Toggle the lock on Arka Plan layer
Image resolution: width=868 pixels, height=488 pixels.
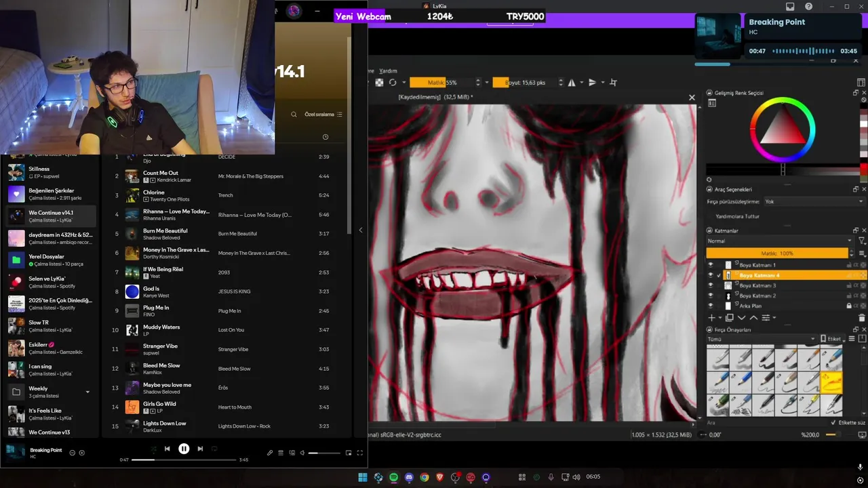pyautogui.click(x=849, y=306)
